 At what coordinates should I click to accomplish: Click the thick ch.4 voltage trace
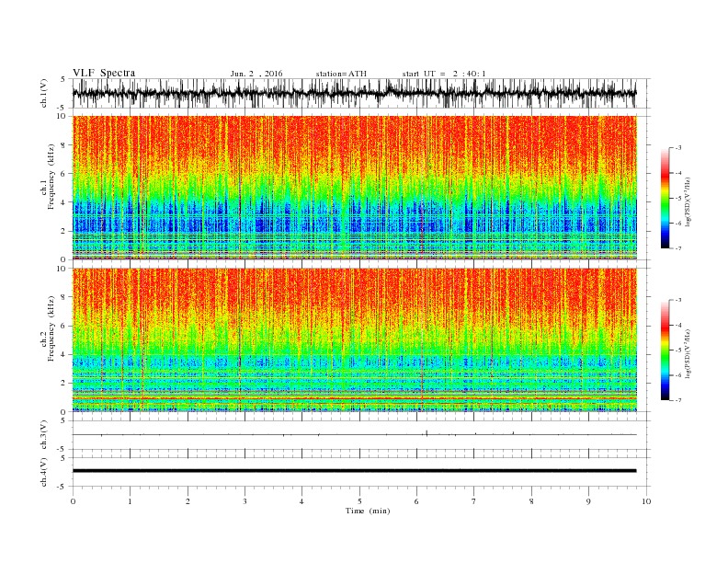[x=354, y=471]
